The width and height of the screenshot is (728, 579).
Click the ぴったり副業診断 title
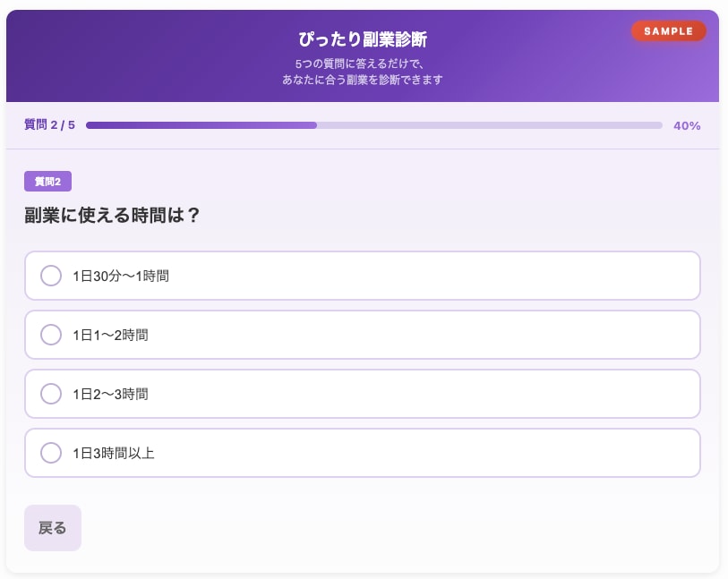(363, 39)
